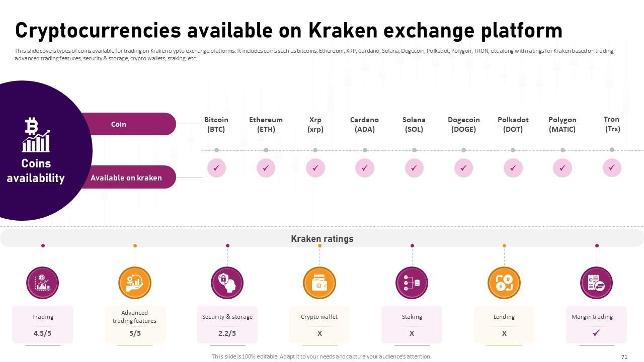Click the Kraken ratings header bar
The height and width of the screenshot is (362, 644).
(x=322, y=238)
